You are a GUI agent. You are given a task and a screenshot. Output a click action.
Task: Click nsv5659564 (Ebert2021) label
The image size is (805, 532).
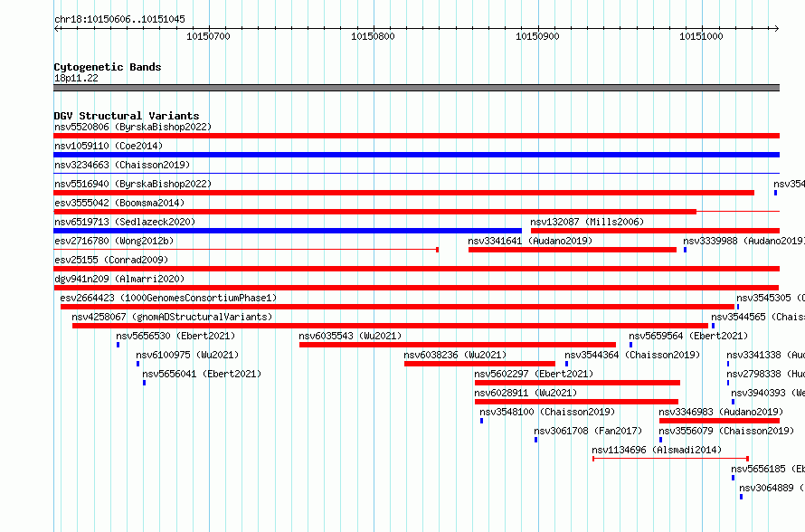click(x=688, y=336)
